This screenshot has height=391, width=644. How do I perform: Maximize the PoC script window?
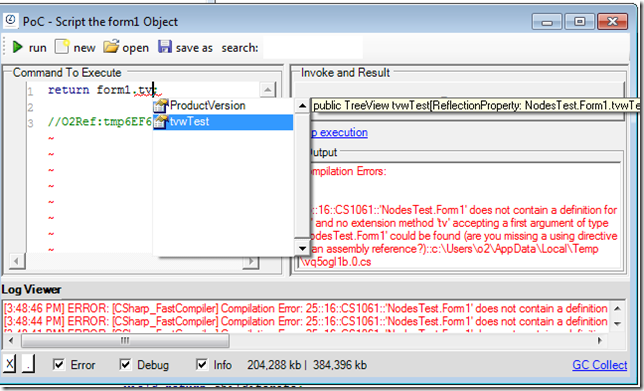pos(579,22)
